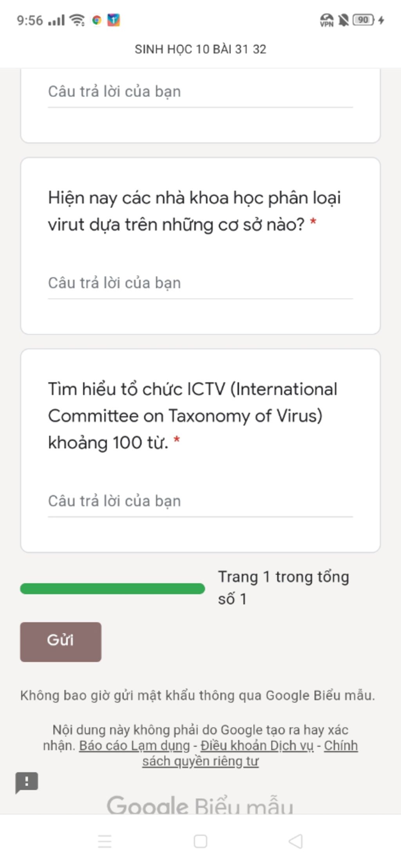401x868 pixels.
Task: Click the Gửi submit button
Action: (x=61, y=642)
